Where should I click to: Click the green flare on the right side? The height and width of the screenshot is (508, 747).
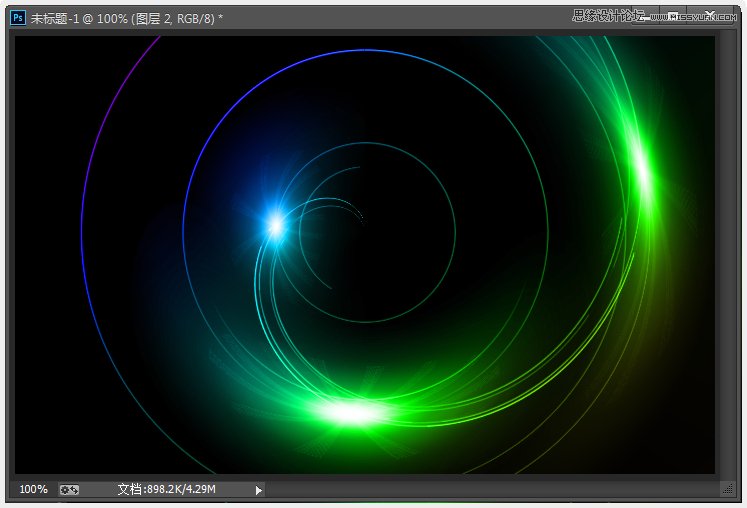(641, 174)
